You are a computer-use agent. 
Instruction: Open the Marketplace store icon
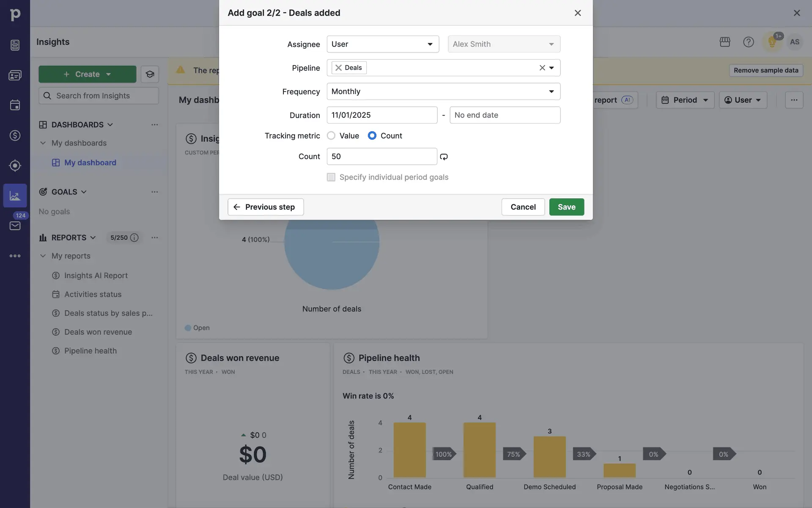tap(724, 42)
